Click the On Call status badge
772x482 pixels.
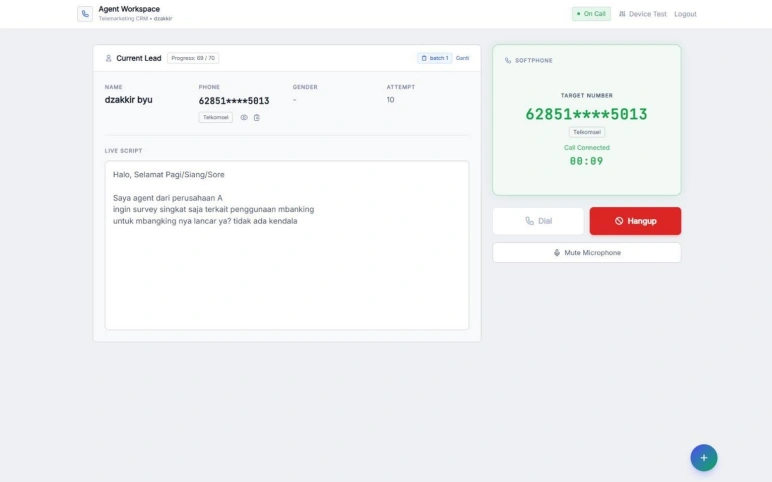tap(591, 14)
